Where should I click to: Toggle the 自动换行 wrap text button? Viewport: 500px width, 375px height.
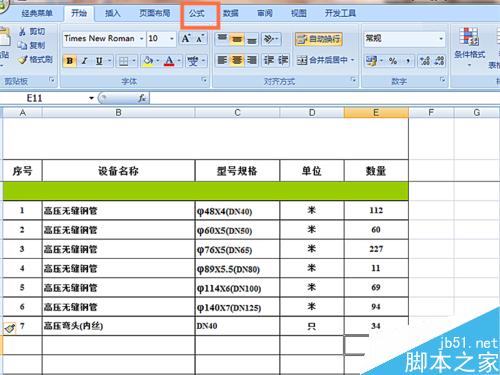click(x=319, y=39)
